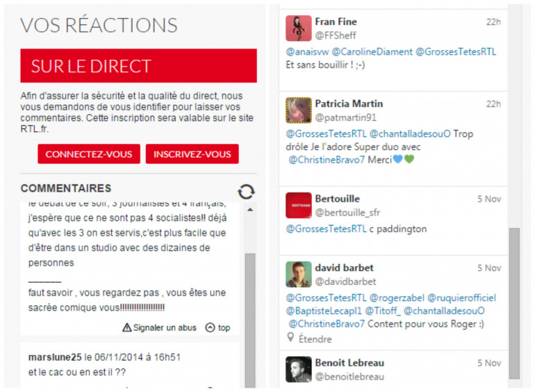Screen dimensions: 535x392
Task: Click the warning icon beside Signaler un abus
Action: click(x=127, y=327)
